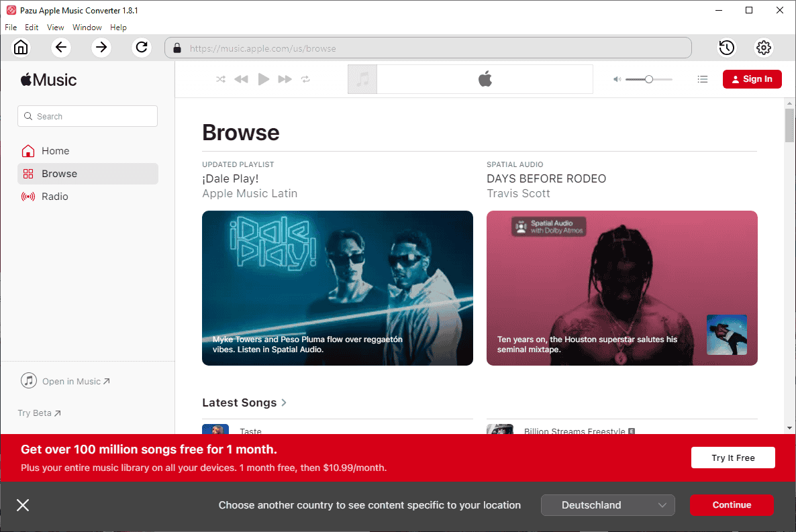796x532 pixels.
Task: Toggle repeat mode in player
Action: pyautogui.click(x=305, y=79)
